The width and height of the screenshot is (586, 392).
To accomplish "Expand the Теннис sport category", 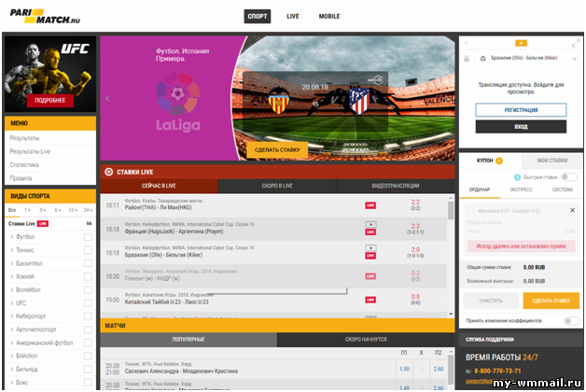I will 11,250.
